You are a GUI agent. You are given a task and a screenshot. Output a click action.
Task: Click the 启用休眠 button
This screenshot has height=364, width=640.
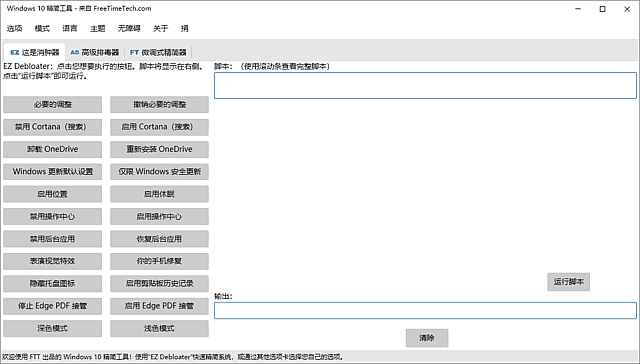pos(159,194)
